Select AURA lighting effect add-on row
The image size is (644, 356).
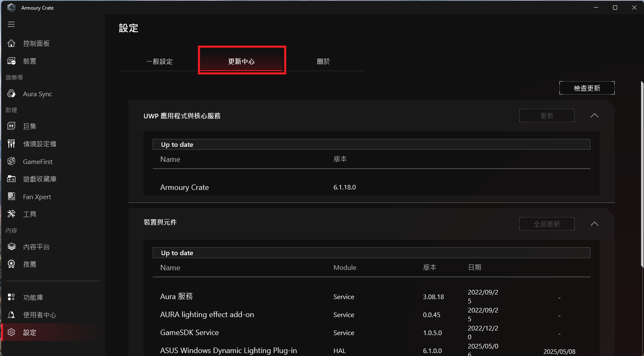pyautogui.click(x=372, y=315)
